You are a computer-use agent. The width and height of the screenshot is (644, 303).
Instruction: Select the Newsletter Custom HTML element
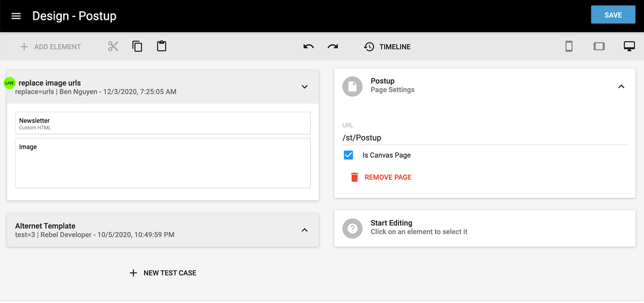click(162, 123)
